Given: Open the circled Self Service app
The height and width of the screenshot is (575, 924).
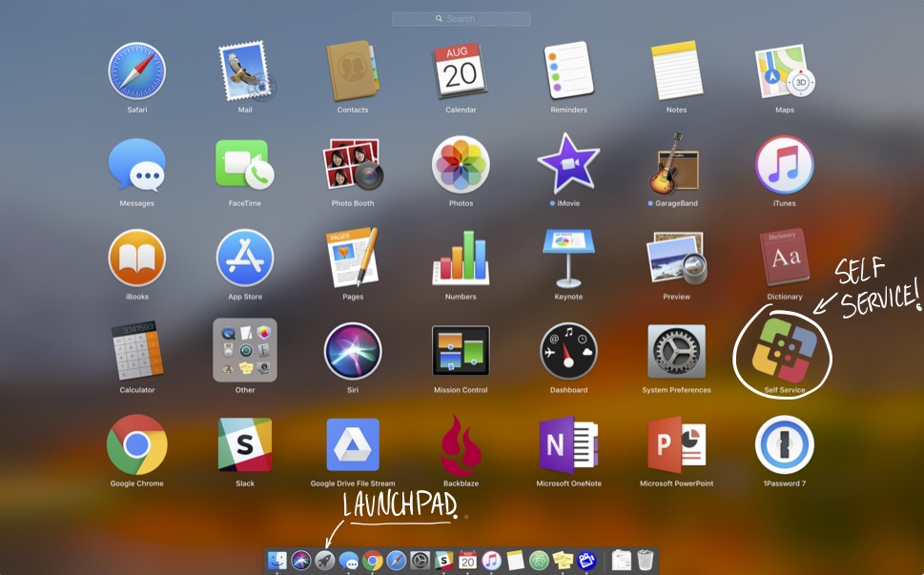Looking at the screenshot, I should pyautogui.click(x=783, y=353).
